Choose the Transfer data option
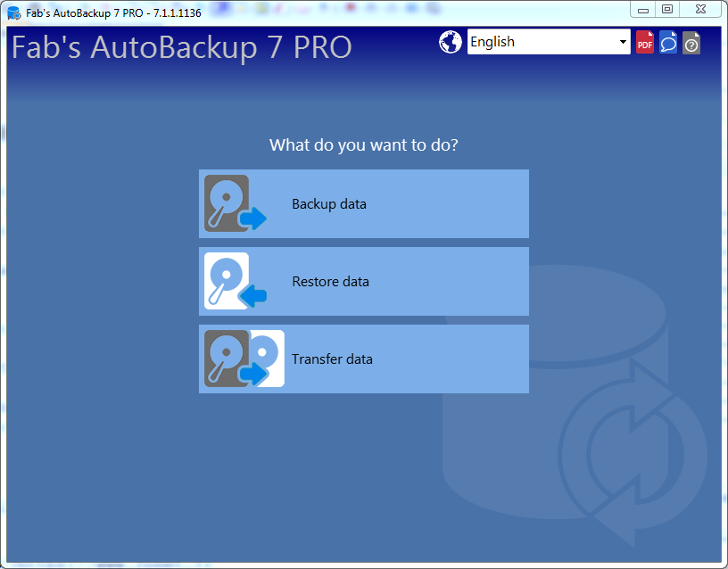Viewport: 728px width, 569px height. pyautogui.click(x=364, y=359)
